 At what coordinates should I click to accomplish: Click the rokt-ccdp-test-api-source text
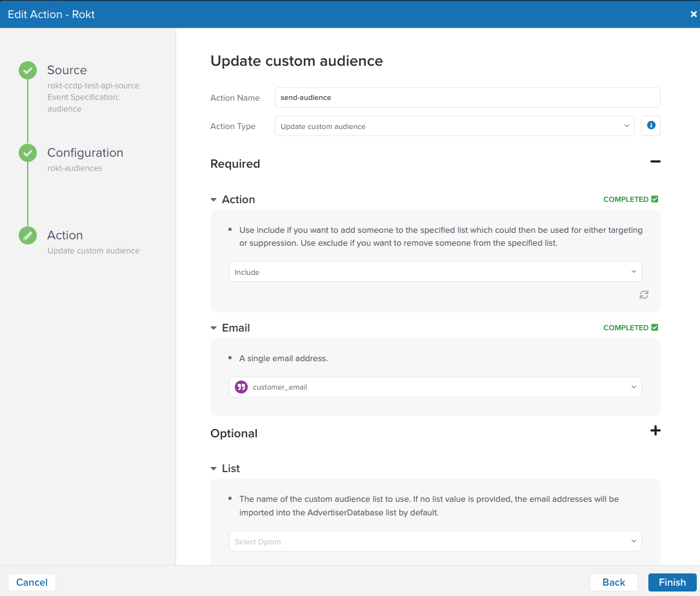94,86
